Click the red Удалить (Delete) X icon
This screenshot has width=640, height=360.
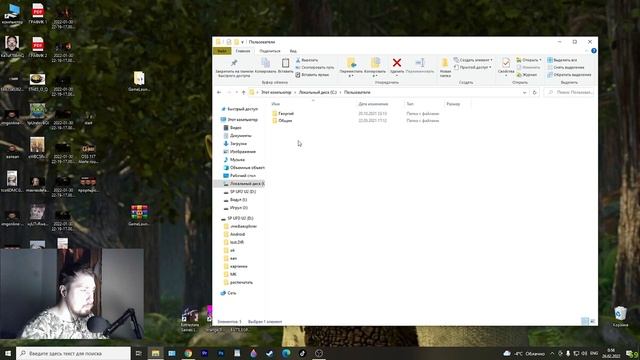(397, 62)
